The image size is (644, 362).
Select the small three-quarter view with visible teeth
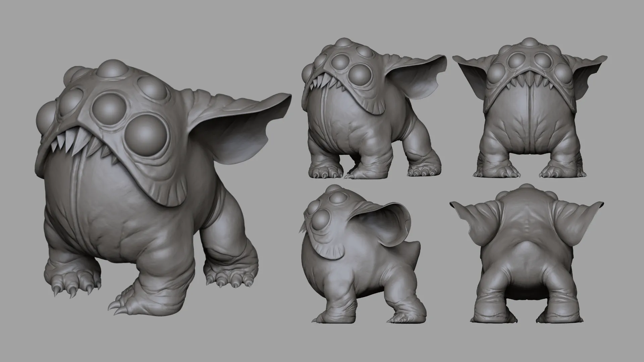[x=374, y=108]
